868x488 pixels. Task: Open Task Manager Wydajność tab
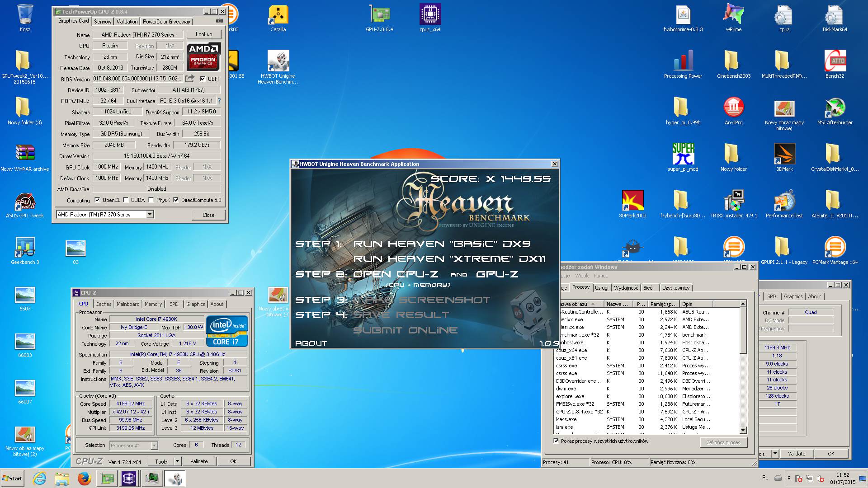tap(626, 288)
